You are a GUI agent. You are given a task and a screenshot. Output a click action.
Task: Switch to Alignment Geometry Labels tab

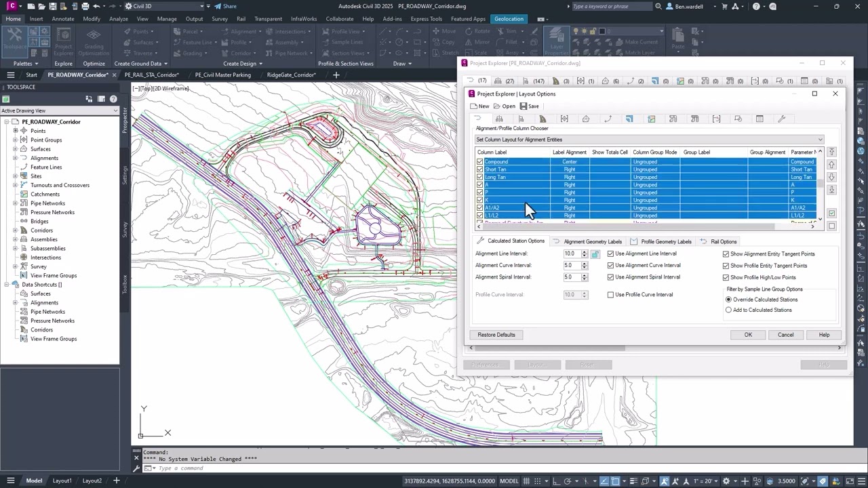tap(587, 241)
